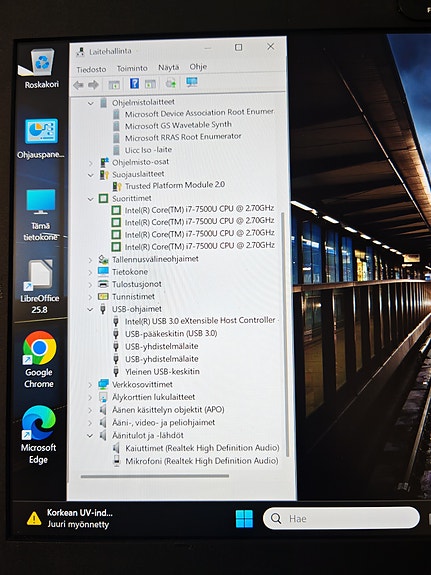The width and height of the screenshot is (431, 575).
Task: Expand the Verkkosovittimet category
Action: [90, 385]
